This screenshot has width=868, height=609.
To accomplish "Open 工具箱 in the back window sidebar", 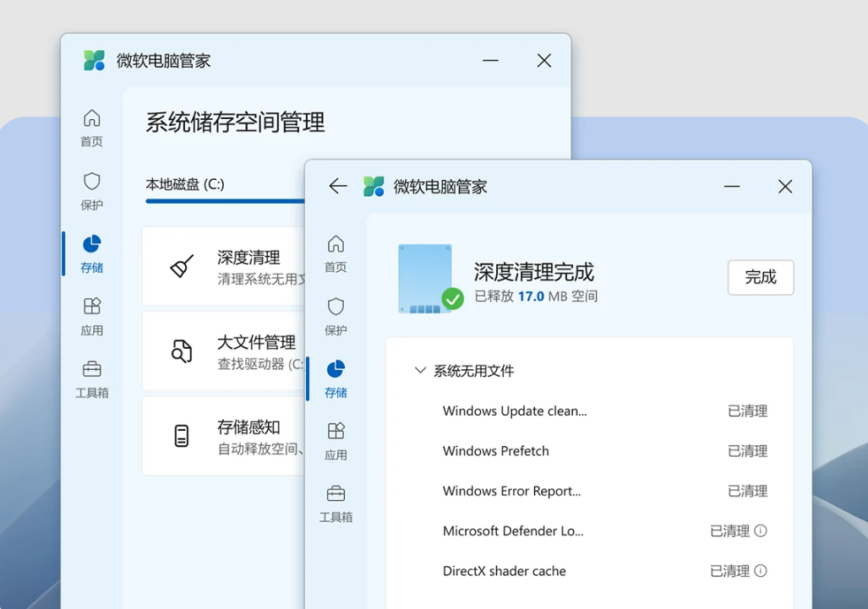I will [x=92, y=379].
